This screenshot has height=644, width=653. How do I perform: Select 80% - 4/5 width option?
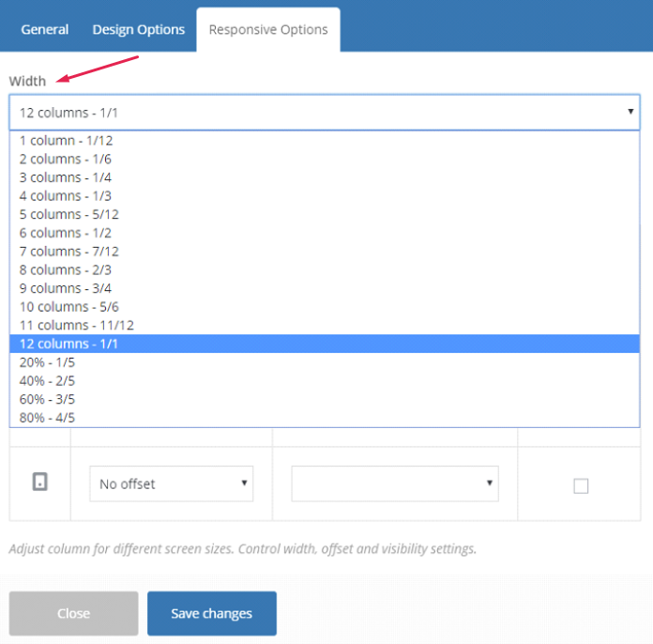(47, 418)
